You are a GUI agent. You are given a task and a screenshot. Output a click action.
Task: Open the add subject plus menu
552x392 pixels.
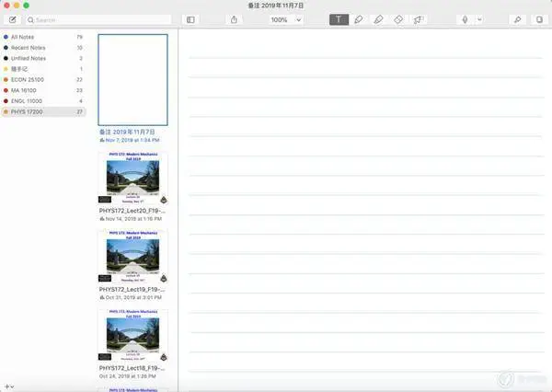(x=9, y=386)
